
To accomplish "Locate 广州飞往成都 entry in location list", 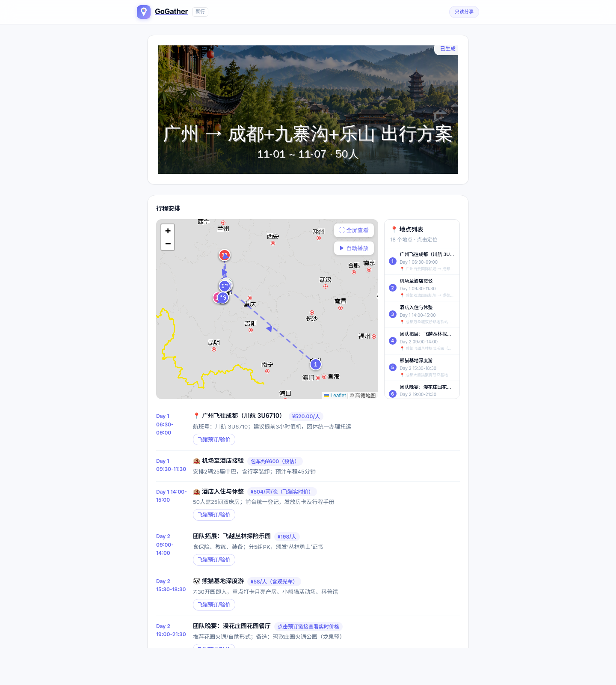I will (x=422, y=261).
